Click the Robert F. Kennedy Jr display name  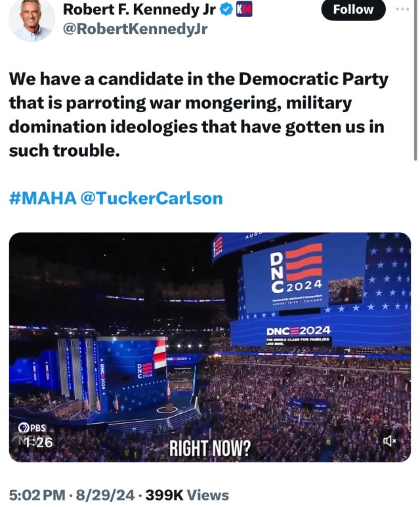[139, 10]
